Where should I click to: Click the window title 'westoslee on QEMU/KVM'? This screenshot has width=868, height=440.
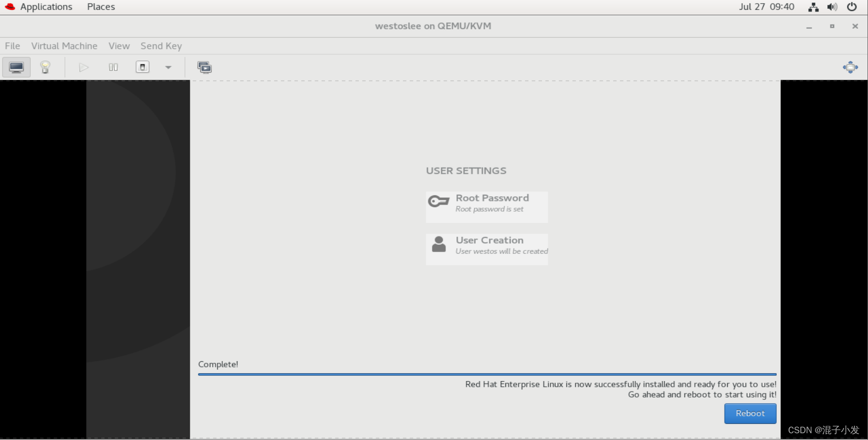point(433,26)
